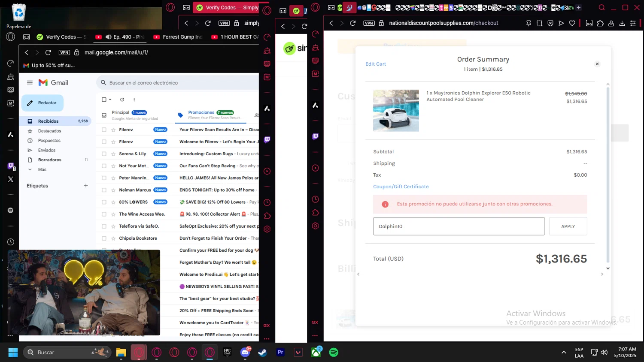Star the Not Your Mot... email
Image resolution: width=644 pixels, height=362 pixels.
pos(113,166)
